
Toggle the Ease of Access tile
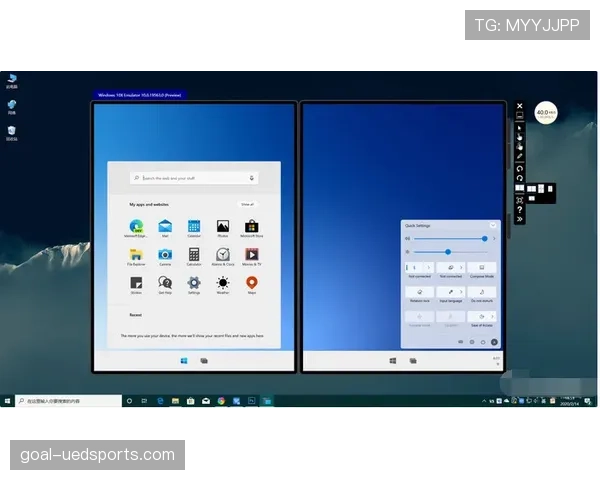click(481, 317)
